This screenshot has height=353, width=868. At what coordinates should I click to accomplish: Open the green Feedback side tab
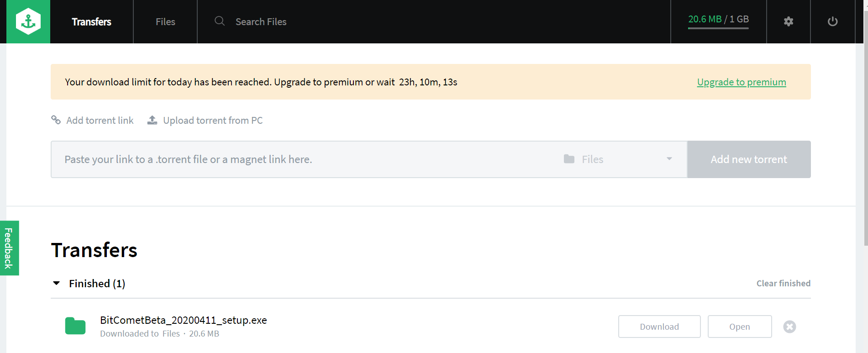click(9, 248)
